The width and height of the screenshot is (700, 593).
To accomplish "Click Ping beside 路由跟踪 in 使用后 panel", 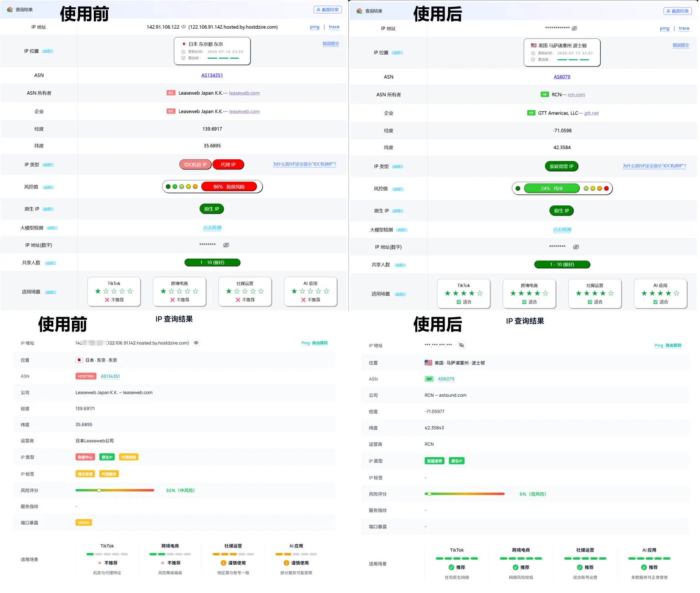I will coord(659,345).
